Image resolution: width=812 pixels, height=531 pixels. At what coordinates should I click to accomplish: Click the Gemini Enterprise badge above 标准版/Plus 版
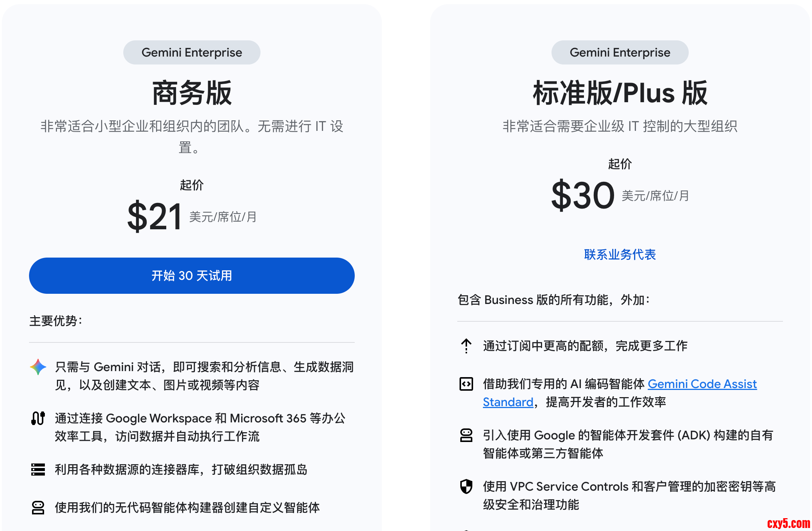click(620, 52)
